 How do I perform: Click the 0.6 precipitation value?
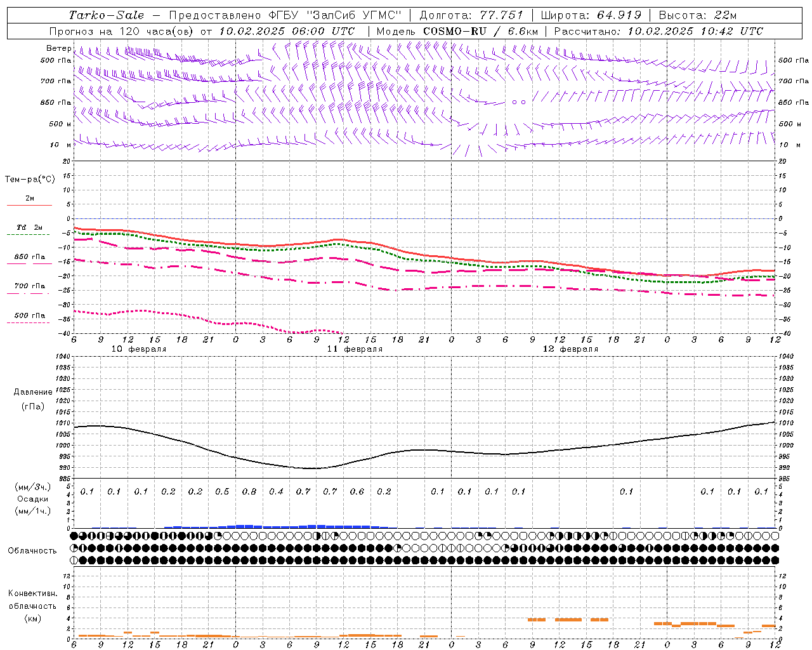click(357, 492)
